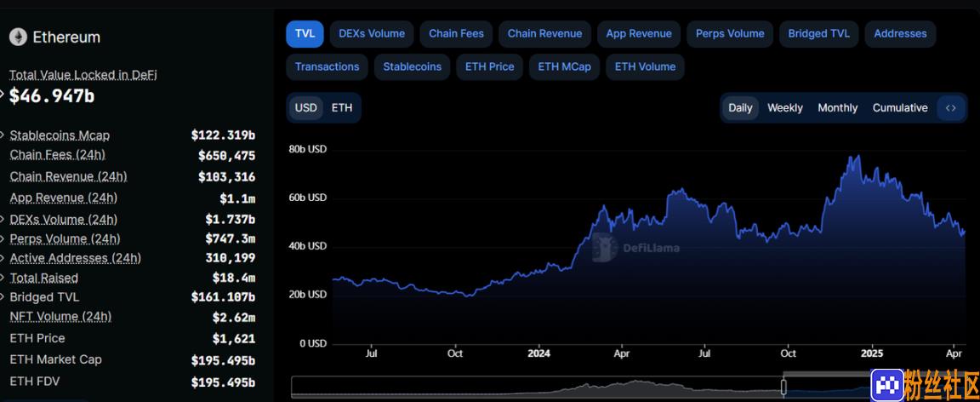The height and width of the screenshot is (402, 980).
Task: Click the ETH FDV label
Action: tap(34, 381)
